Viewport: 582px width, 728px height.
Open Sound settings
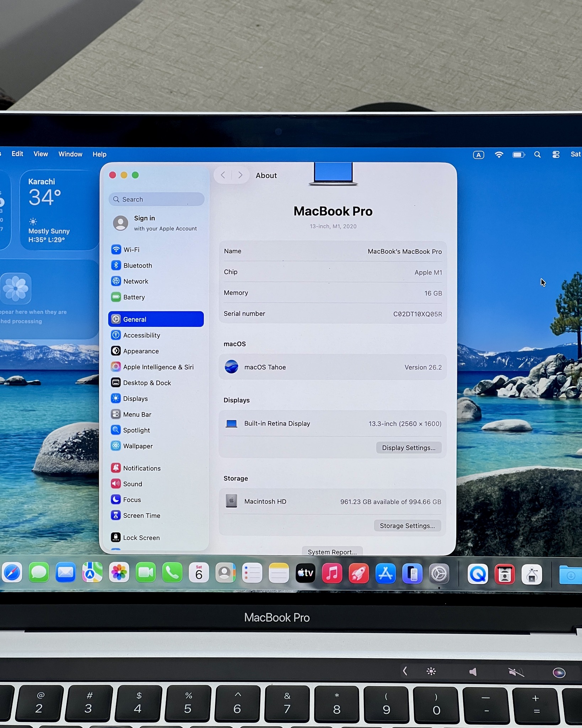[x=156, y=484]
